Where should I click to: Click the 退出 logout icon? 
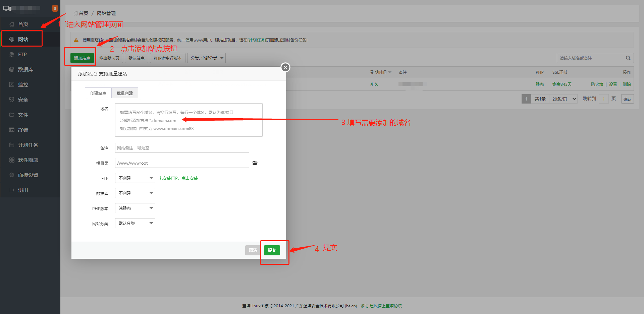tap(12, 190)
